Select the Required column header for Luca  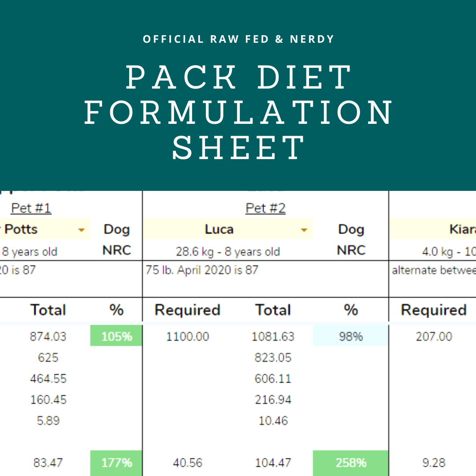[187, 310]
